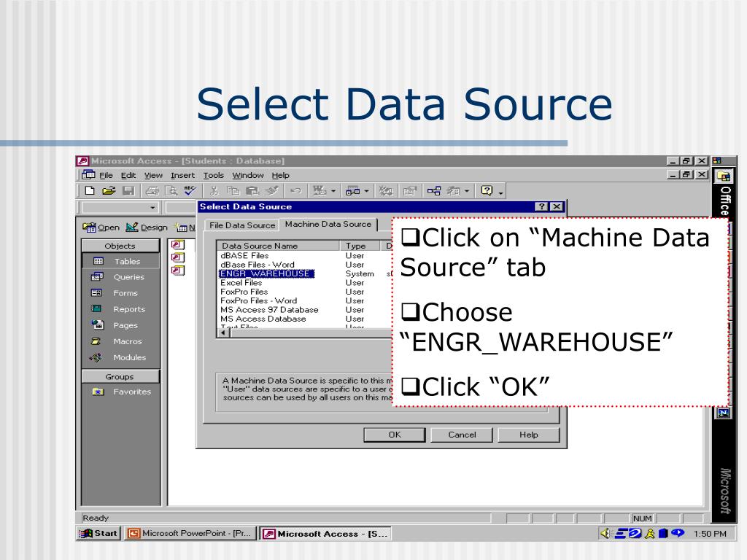The image size is (747, 560).
Task: Close the Select Data Source dialog
Action: coord(557,206)
